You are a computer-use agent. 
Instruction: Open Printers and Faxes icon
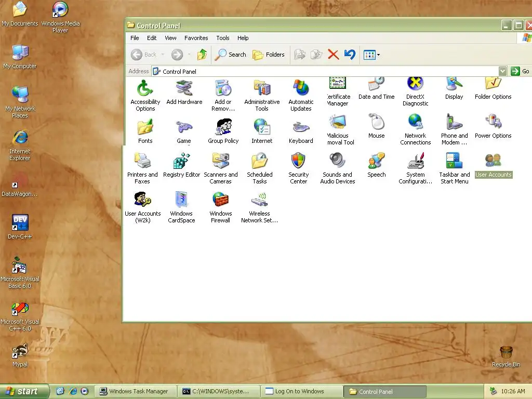point(142,168)
